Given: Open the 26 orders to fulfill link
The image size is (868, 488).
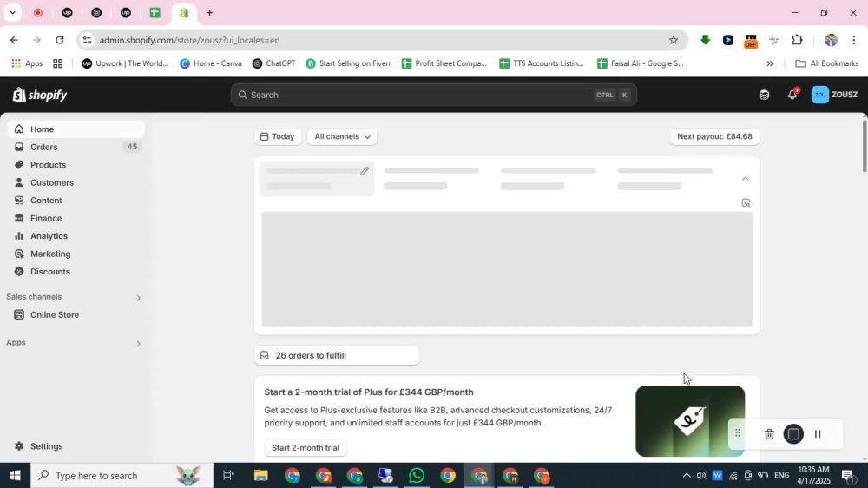Looking at the screenshot, I should [337, 355].
